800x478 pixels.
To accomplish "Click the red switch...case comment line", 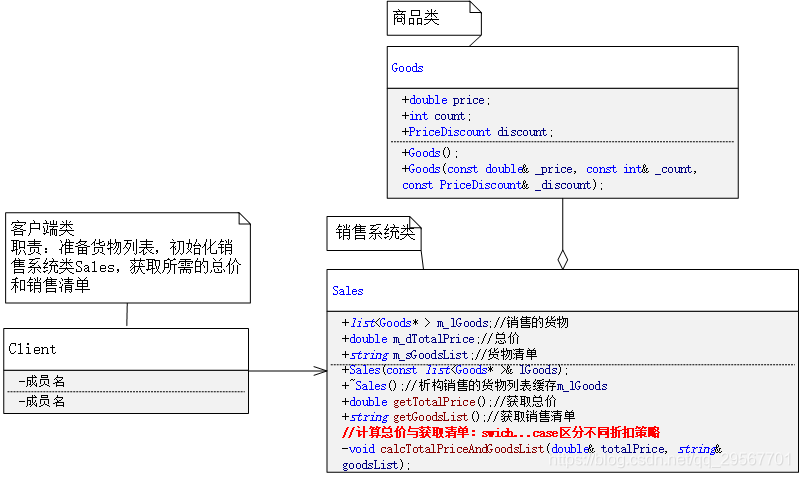I will tap(501, 433).
